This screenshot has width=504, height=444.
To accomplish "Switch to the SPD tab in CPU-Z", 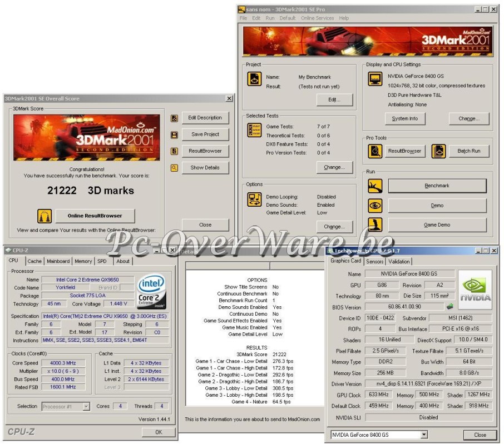I will coord(102,261).
